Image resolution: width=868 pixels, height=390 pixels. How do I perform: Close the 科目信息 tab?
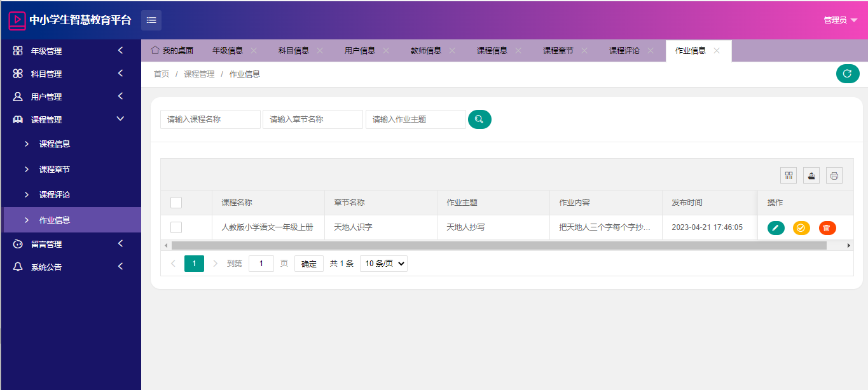click(320, 51)
